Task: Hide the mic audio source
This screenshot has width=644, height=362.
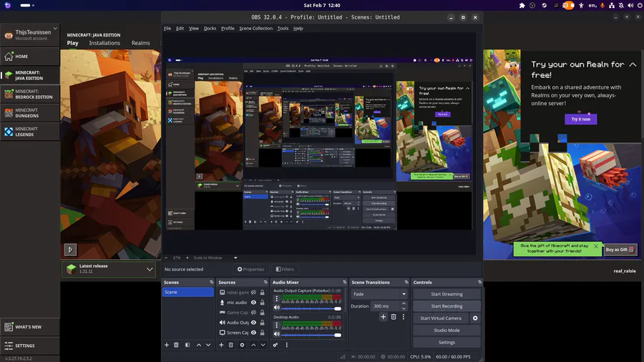Action: (x=253, y=303)
